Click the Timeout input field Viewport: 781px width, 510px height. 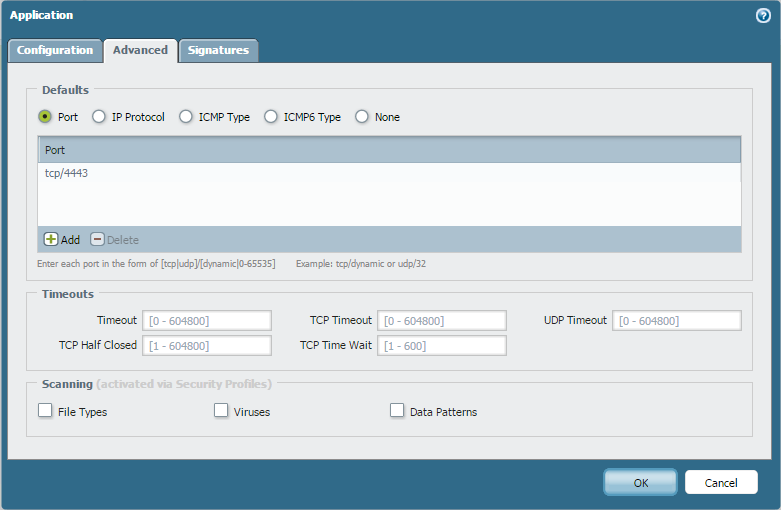(x=207, y=321)
